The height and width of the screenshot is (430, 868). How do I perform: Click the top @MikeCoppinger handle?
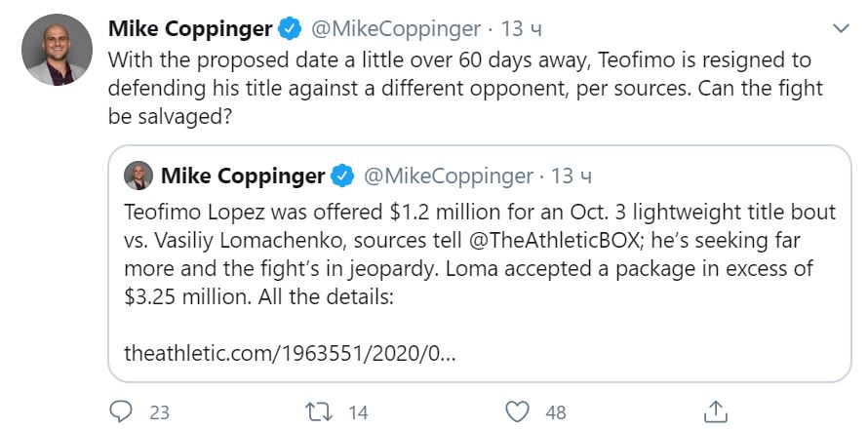tap(397, 29)
